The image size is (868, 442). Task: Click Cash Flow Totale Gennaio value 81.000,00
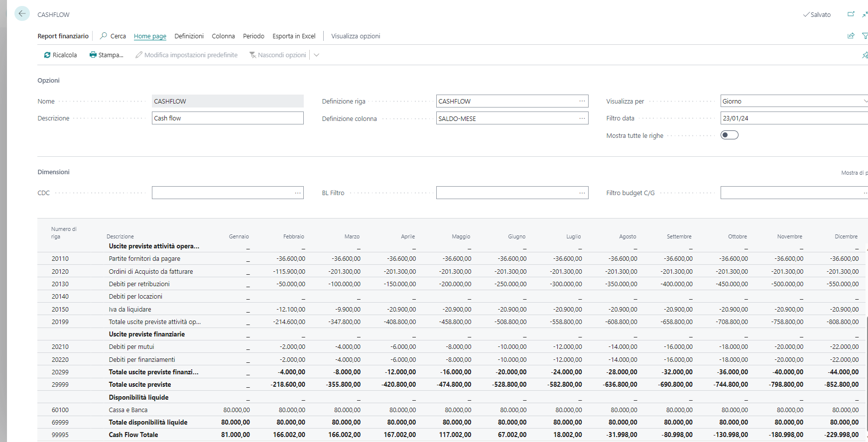[x=236, y=435]
